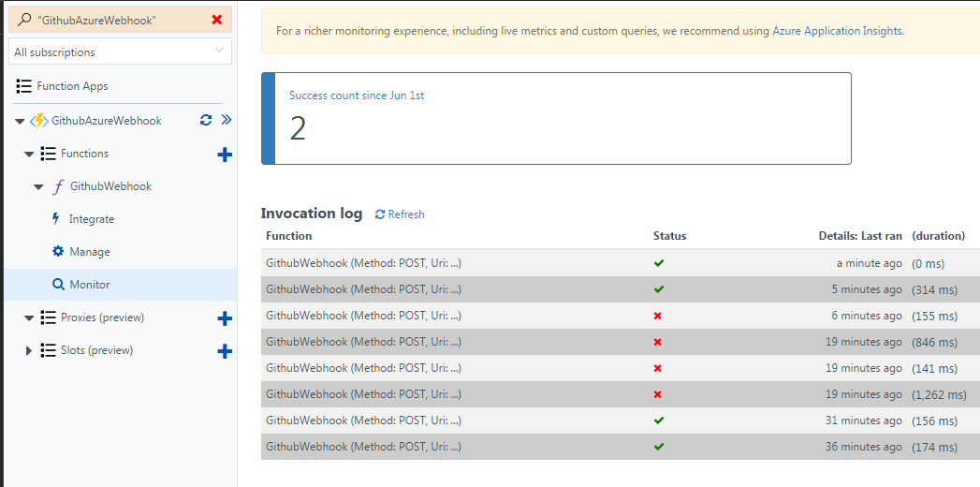Open the Monitor section
Screen dimensions: 980x487
tap(89, 285)
